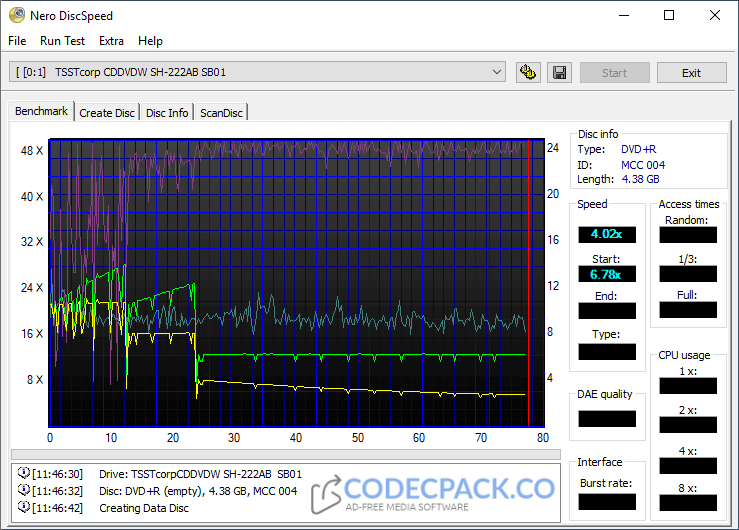Select the 'Disc: DVD+R (empty)' log line
This screenshot has height=530, width=739.
pyautogui.click(x=198, y=491)
